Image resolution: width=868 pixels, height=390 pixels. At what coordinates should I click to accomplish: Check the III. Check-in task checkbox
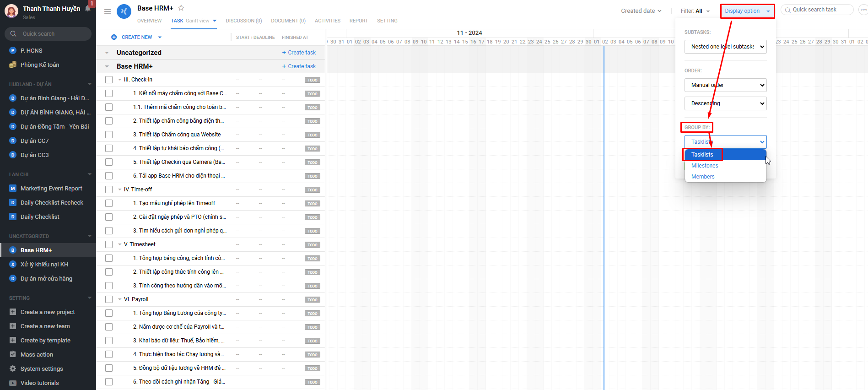click(109, 80)
